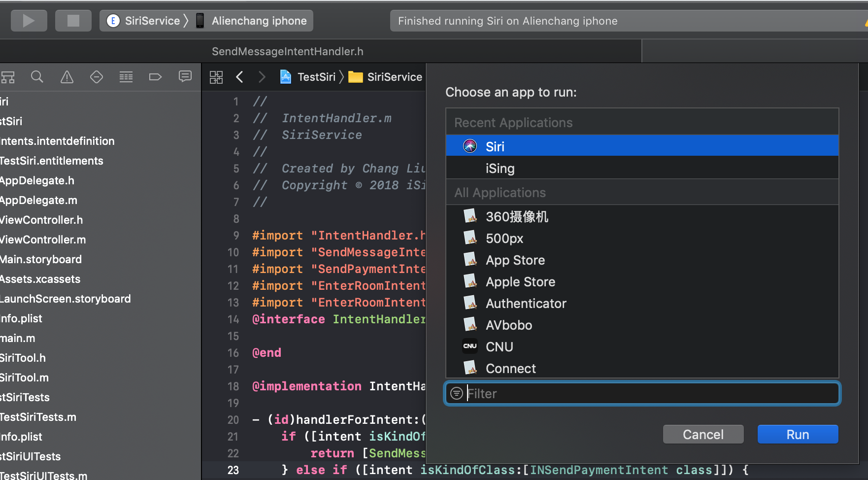Show the source control navigator icon

(8, 77)
